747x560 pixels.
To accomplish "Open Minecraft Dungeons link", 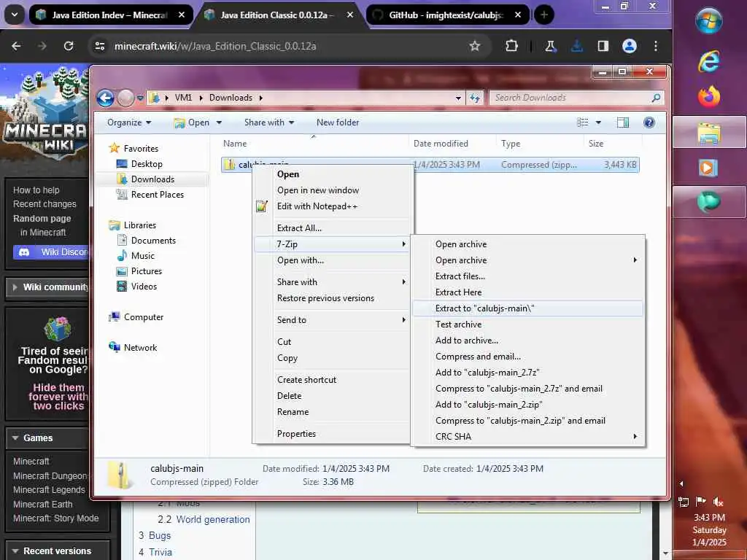I will (50, 475).
